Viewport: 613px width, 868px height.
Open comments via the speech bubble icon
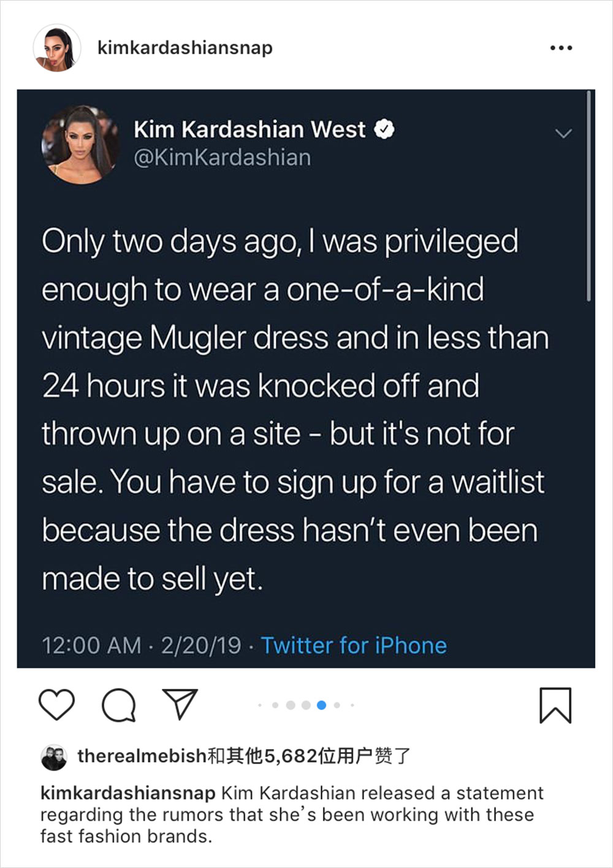(118, 705)
